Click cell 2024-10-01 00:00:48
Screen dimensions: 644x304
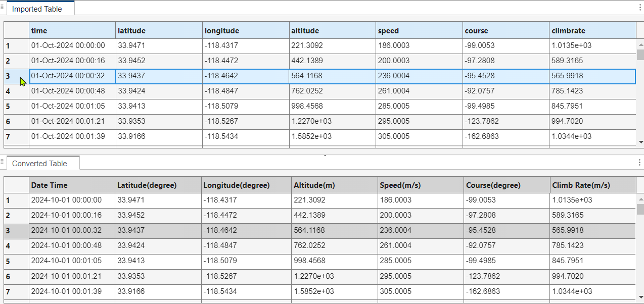click(x=72, y=246)
